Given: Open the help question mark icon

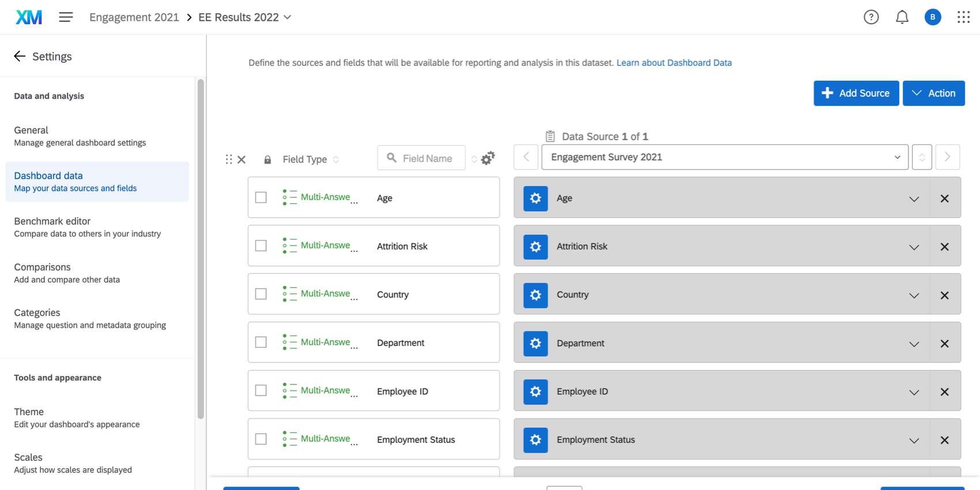Looking at the screenshot, I should [870, 17].
